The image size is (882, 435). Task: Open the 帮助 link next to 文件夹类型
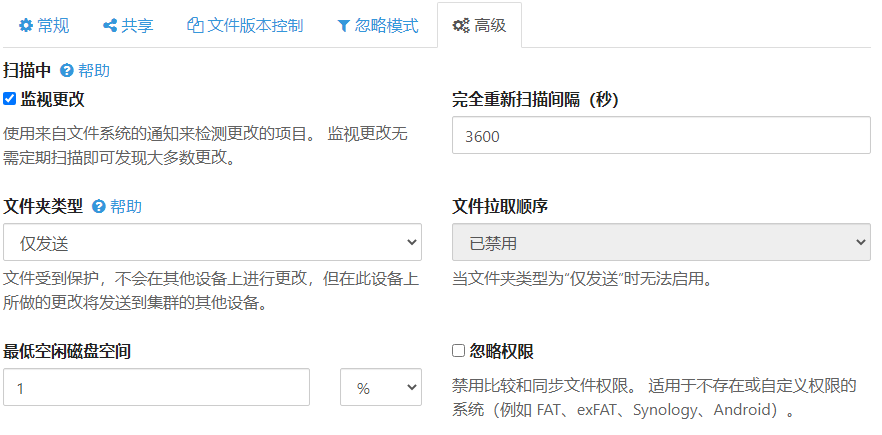(126, 207)
